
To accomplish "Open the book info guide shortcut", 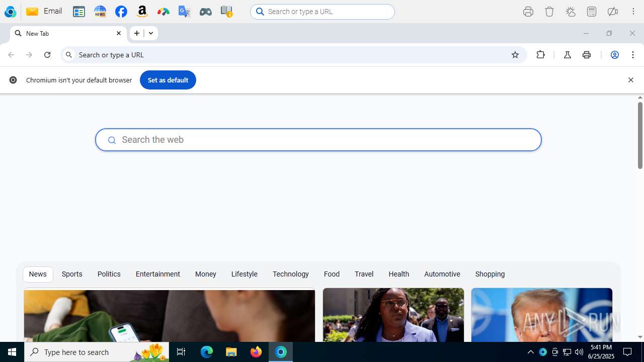I will coord(227,12).
